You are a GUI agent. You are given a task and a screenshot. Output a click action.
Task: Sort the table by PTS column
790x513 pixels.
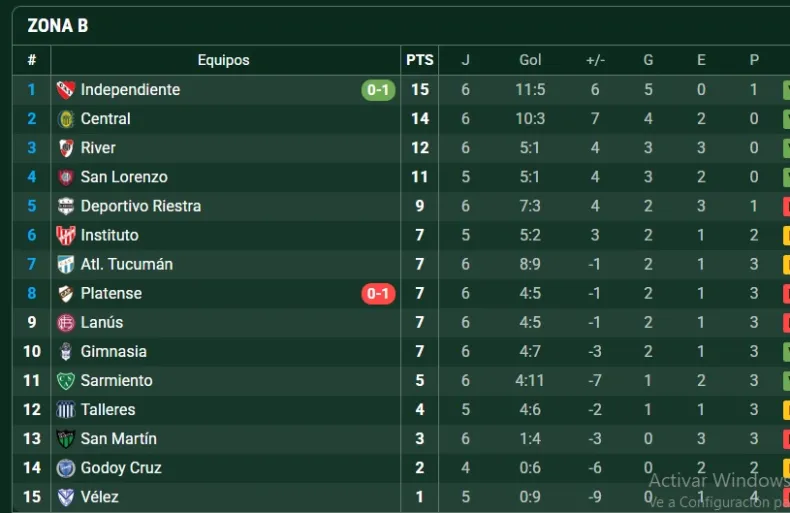click(420, 60)
